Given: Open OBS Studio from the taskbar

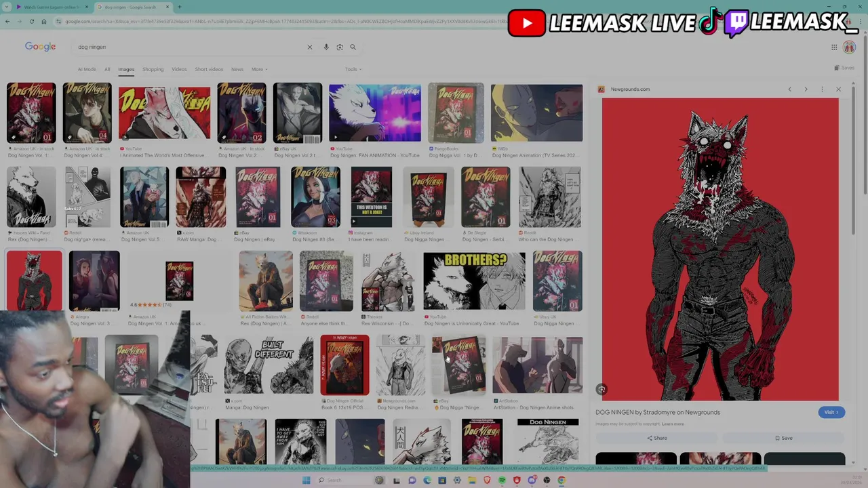Looking at the screenshot, I should tap(547, 481).
